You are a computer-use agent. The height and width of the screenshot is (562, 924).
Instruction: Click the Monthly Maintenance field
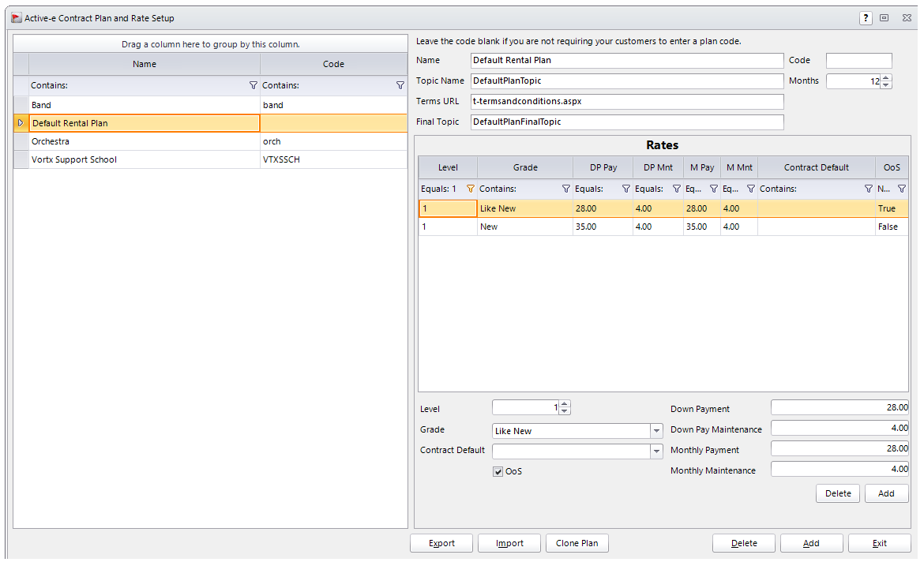839,469
